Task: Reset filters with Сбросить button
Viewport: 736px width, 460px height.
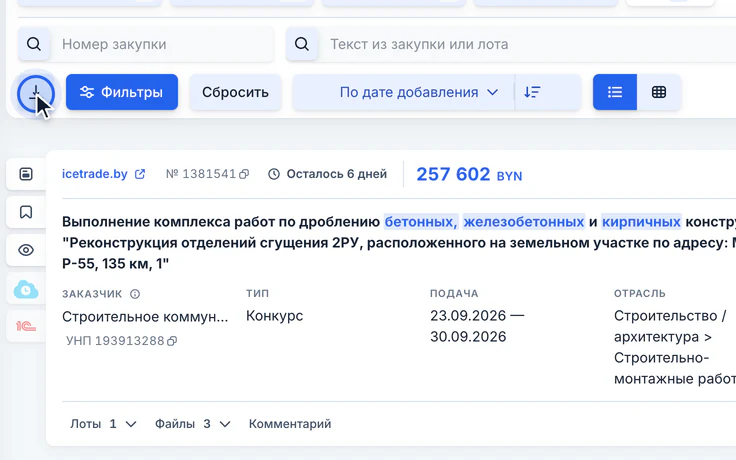Action: coord(235,92)
